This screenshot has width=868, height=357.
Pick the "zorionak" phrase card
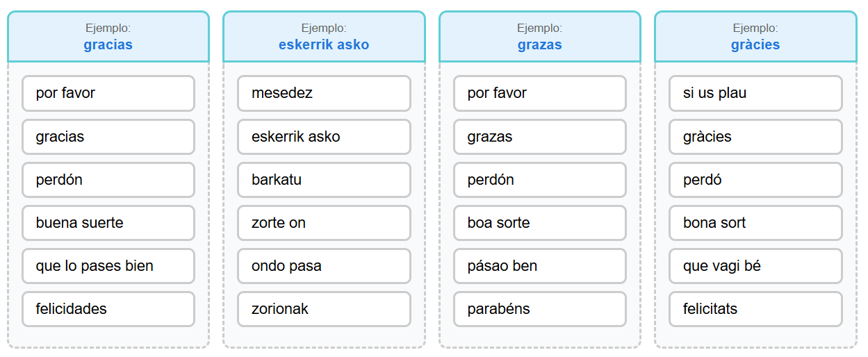point(324,309)
